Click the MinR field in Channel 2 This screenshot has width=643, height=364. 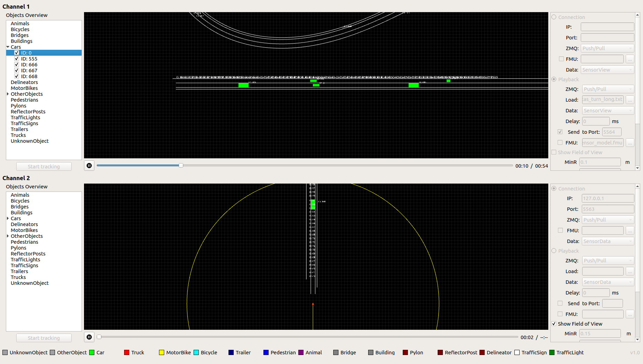600,334
